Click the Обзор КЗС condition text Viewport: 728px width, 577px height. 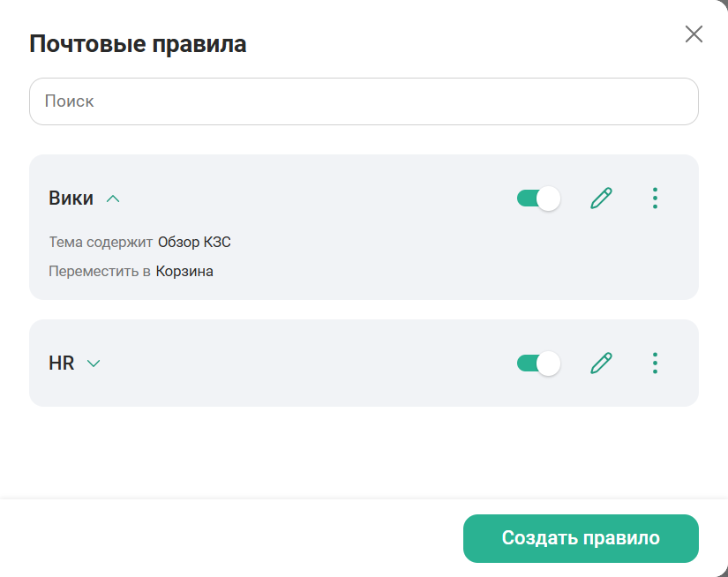(194, 241)
